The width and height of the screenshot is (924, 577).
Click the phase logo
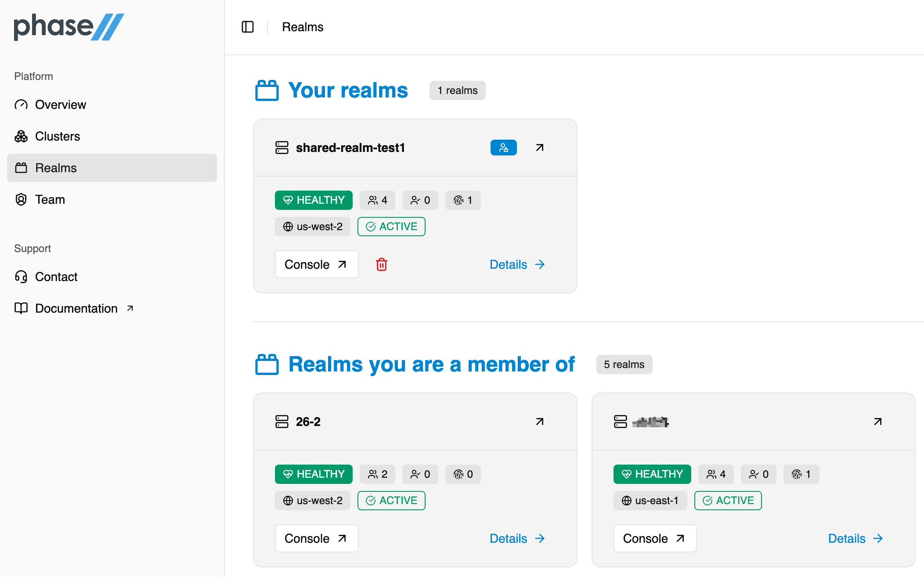69,27
